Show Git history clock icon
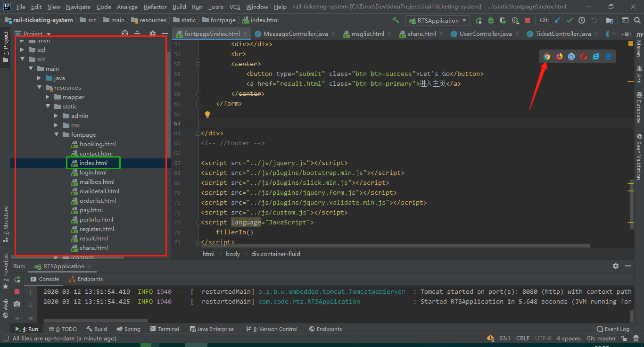 tap(582, 20)
